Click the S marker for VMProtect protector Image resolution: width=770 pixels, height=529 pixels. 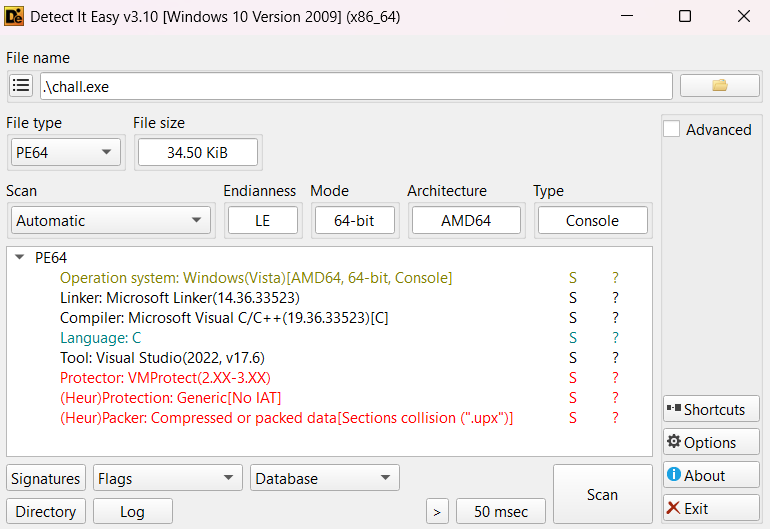pyautogui.click(x=573, y=378)
